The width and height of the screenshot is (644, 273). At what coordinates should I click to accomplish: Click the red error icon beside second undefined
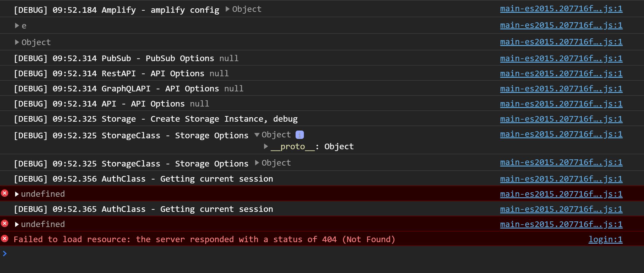click(x=5, y=223)
